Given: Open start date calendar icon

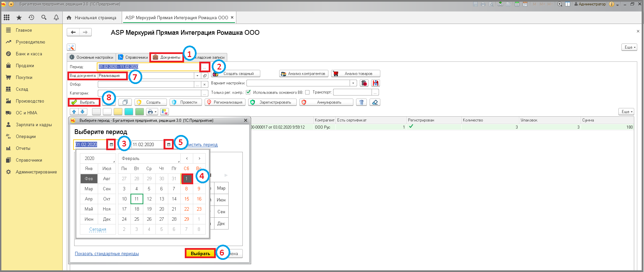Looking at the screenshot, I should click(111, 144).
